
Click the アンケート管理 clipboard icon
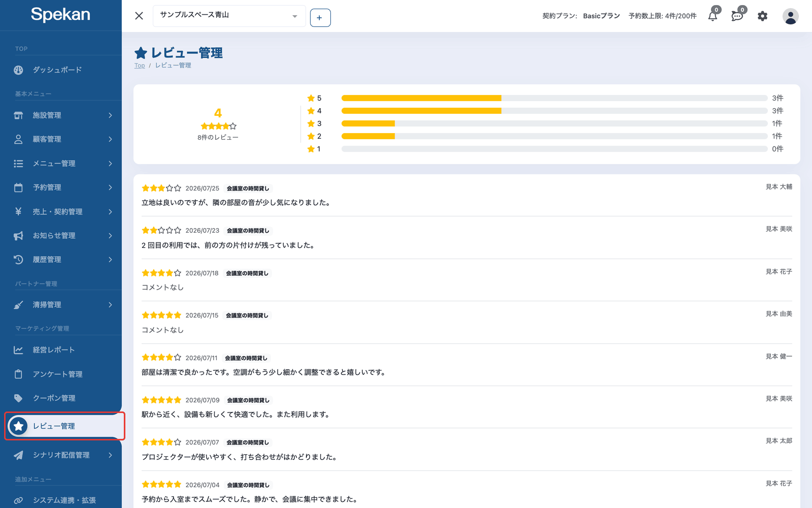[18, 374]
